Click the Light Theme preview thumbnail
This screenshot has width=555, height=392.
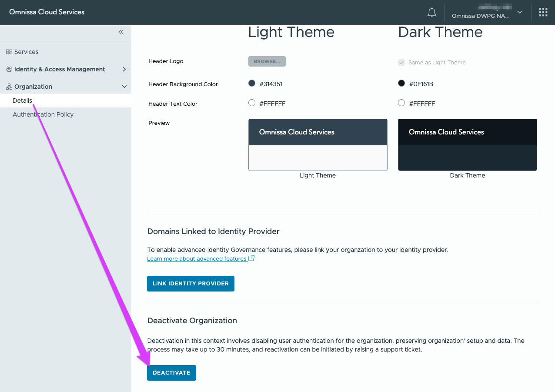click(318, 145)
